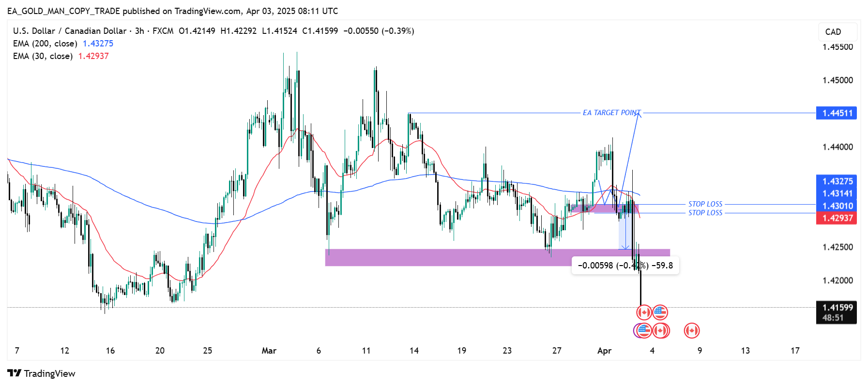Click the date 20 on the time axis
This screenshot has width=868, height=386.
tap(160, 351)
